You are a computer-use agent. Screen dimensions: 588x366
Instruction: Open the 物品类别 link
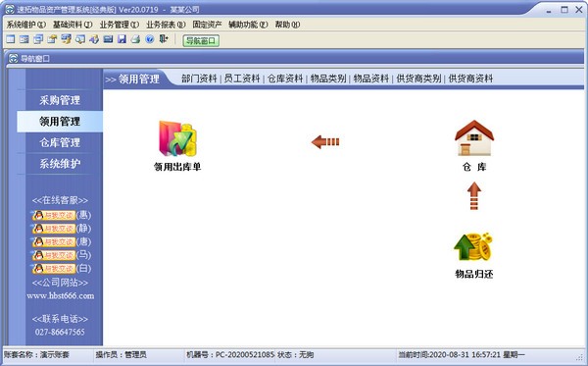pos(328,78)
